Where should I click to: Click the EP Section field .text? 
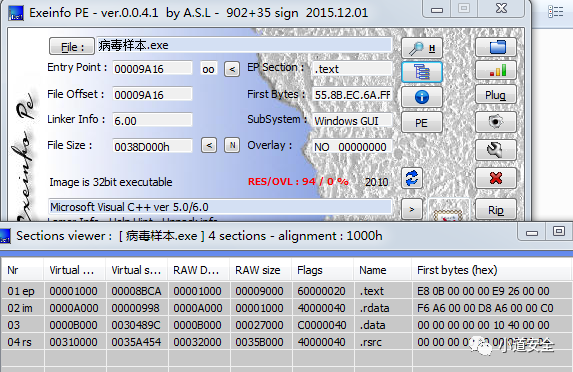[352, 69]
